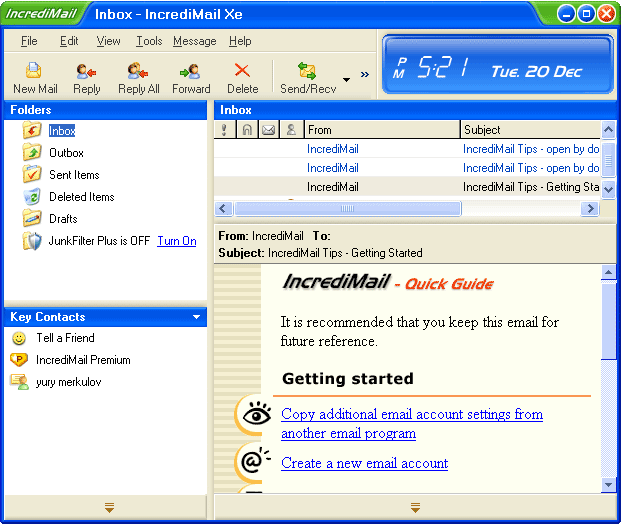Screen dimensions: 622x525
Task: Click the Folders panel header
Action: coord(106,110)
